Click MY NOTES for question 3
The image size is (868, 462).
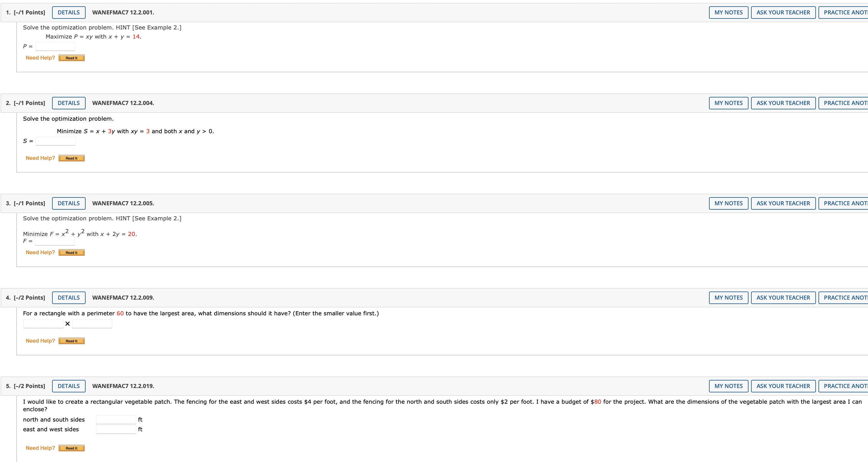coord(728,203)
